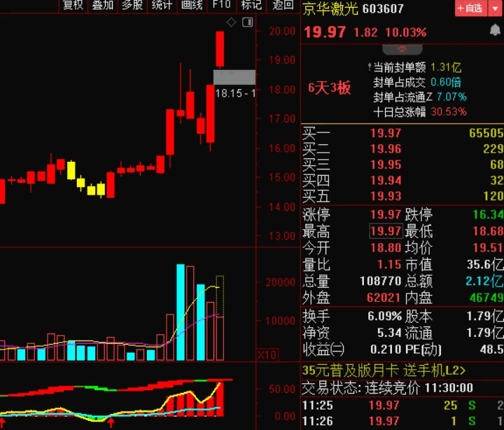Select the 跌停 price 16.34
This screenshot has height=430, width=504.
(x=488, y=214)
